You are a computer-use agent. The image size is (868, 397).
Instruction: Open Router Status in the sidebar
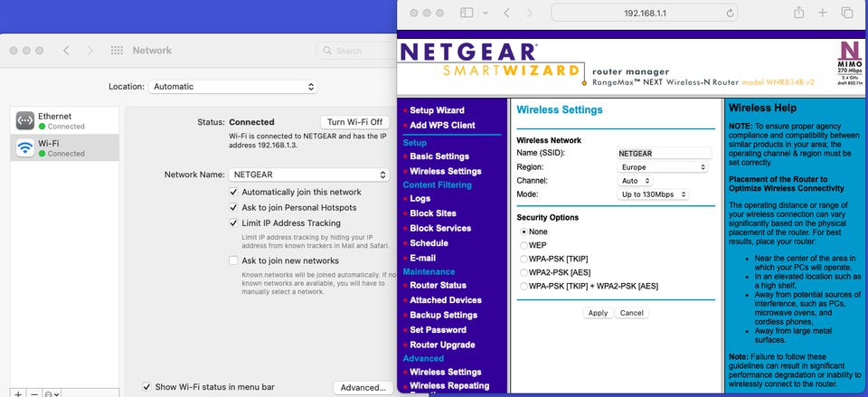pyautogui.click(x=438, y=285)
